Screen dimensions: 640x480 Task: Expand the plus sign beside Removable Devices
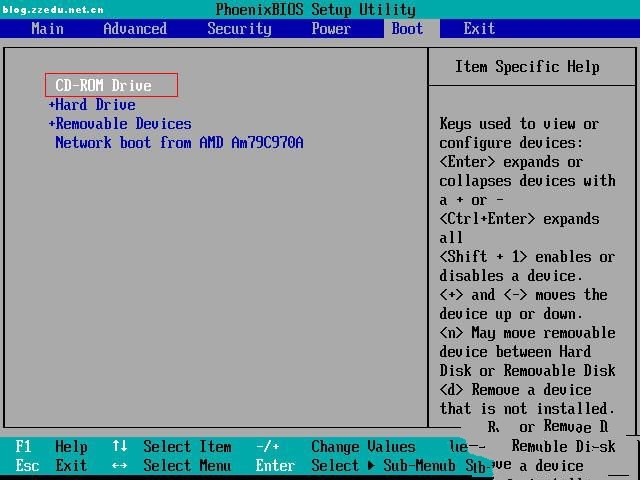[51, 123]
